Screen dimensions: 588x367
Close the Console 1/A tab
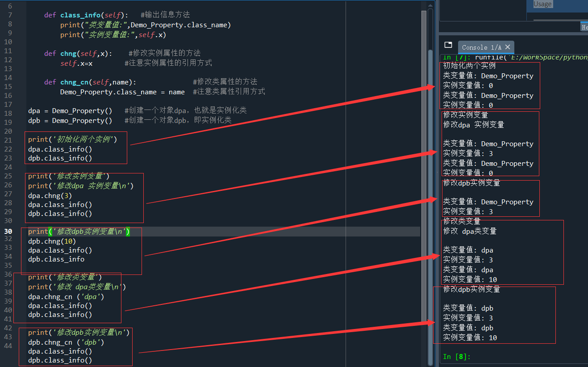pos(508,47)
